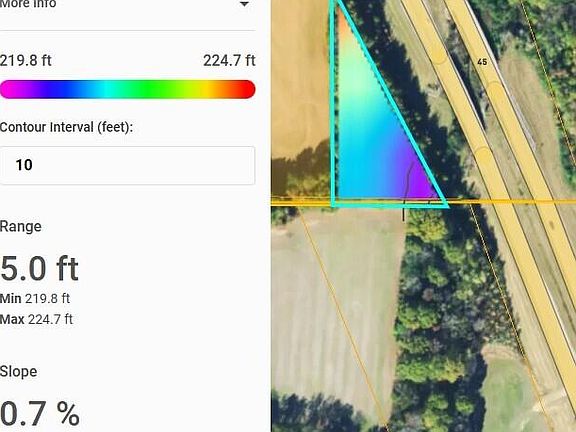Click the Min 219.8 ft text

pyautogui.click(x=35, y=298)
